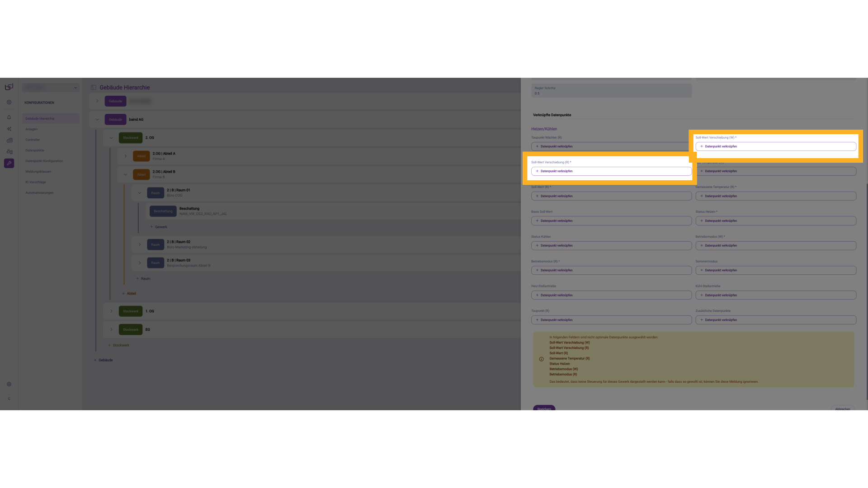The image size is (868, 488).
Task: Click the Speichern button
Action: [544, 408]
